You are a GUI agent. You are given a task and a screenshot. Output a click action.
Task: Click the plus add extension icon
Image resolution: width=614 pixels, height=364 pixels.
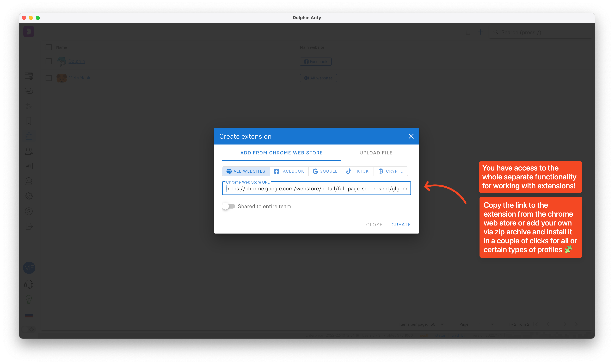480,32
